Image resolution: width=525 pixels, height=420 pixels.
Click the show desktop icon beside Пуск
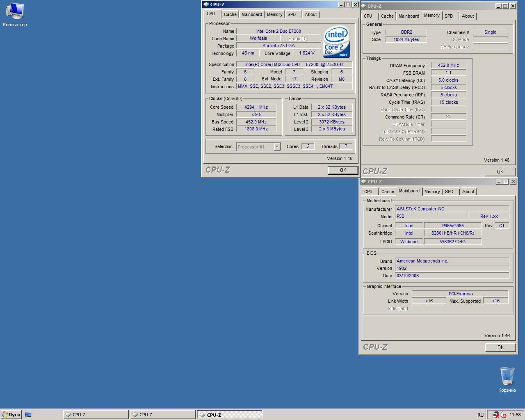pos(28,415)
